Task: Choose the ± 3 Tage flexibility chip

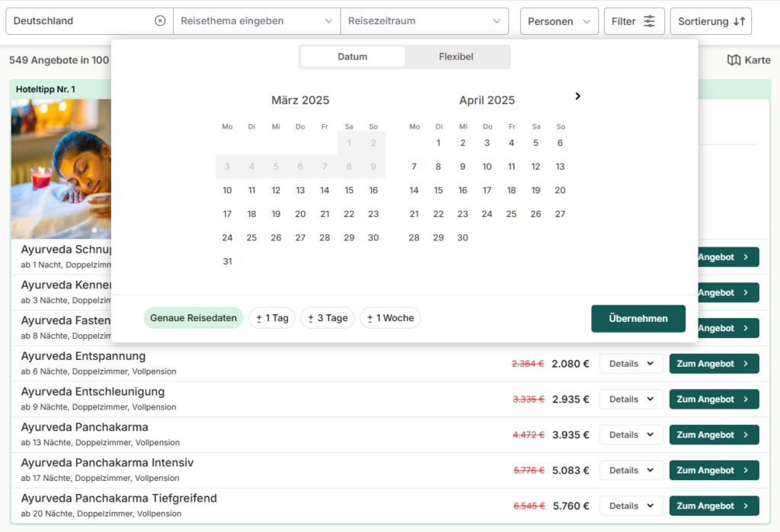Action: [328, 318]
